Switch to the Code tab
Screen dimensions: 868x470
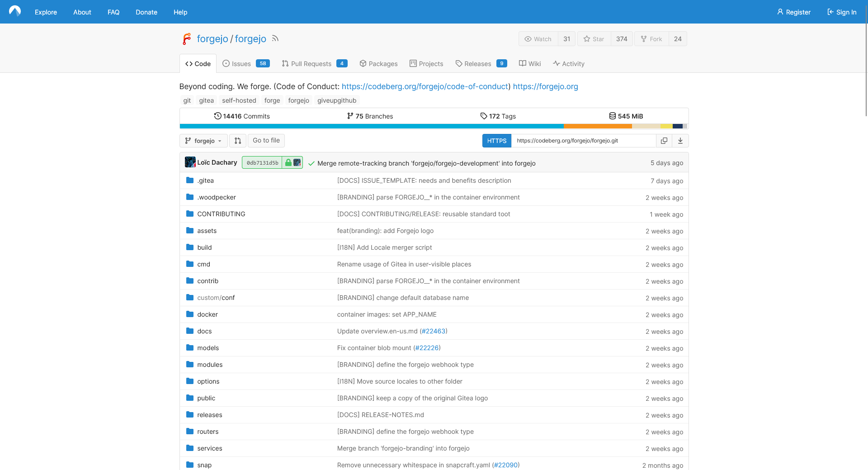[198, 64]
